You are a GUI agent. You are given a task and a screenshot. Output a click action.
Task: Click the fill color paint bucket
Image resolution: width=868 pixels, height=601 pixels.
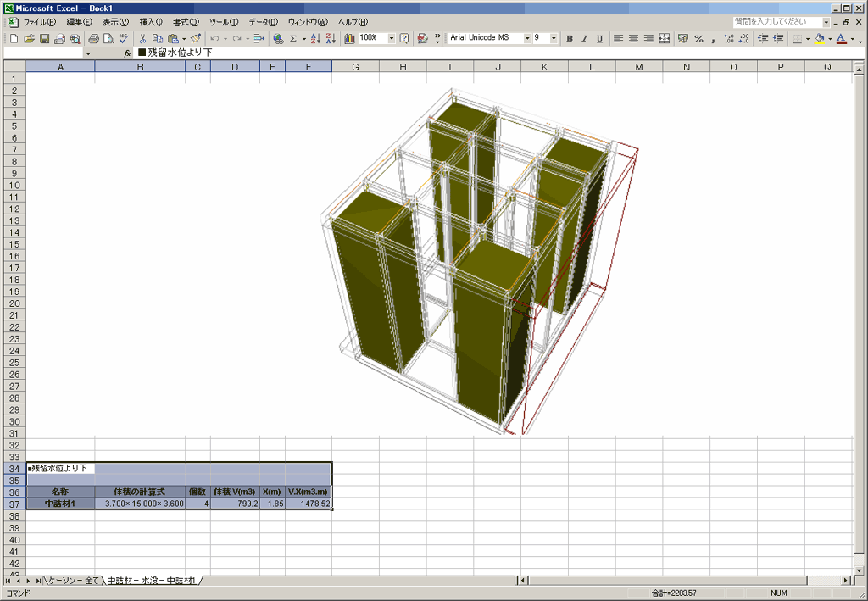819,38
